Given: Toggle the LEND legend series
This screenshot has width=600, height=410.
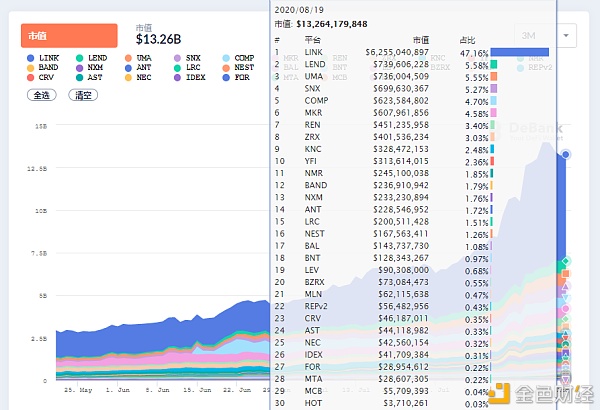Looking at the screenshot, I should coord(91,58).
